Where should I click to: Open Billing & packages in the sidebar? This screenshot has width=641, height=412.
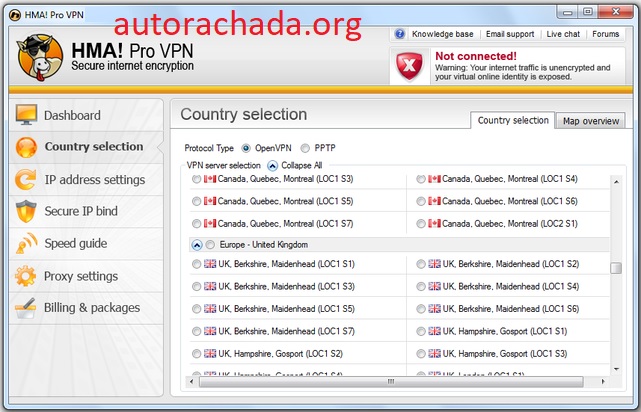pyautogui.click(x=86, y=308)
